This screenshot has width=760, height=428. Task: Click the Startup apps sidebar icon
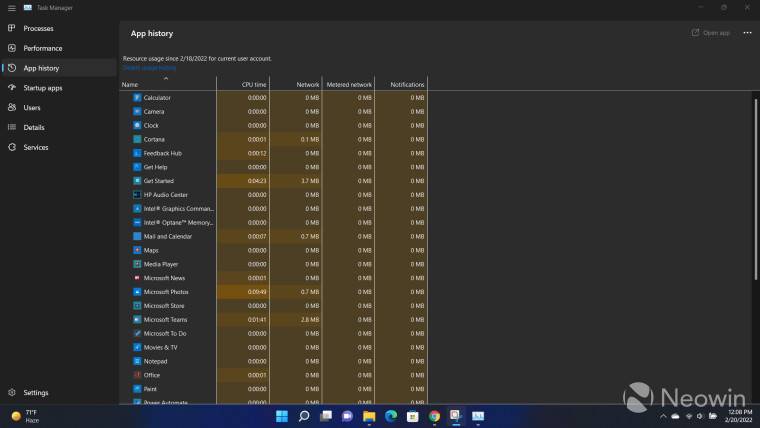click(x=12, y=88)
